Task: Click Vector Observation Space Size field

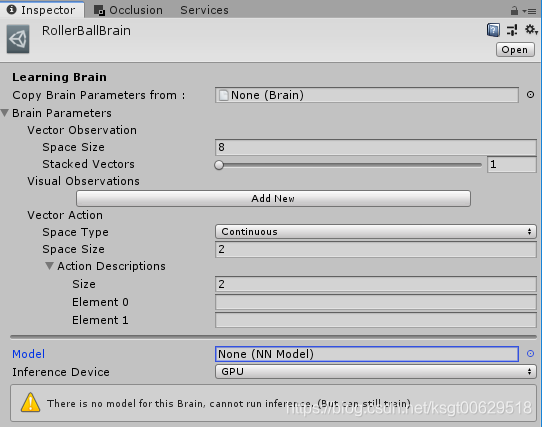Action: [x=376, y=147]
